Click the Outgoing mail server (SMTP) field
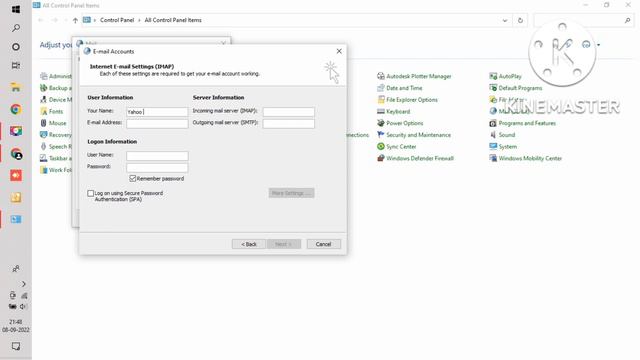 point(289,123)
